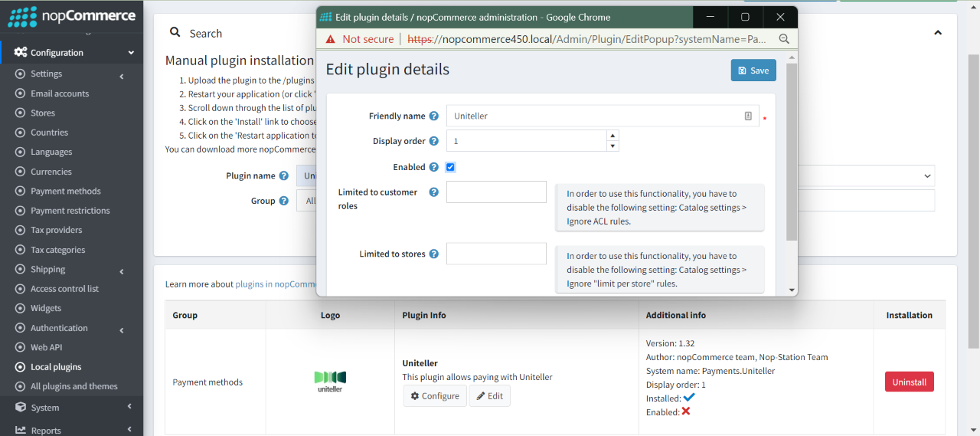The image size is (980, 436).
Task: Click the Reports chart icon in sidebar
Action: (21, 431)
